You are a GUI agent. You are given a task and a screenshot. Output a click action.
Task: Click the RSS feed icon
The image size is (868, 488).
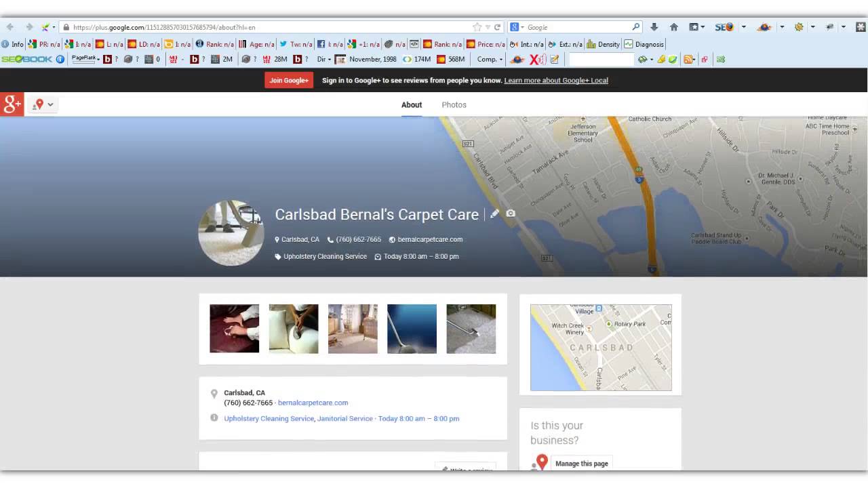(x=688, y=59)
